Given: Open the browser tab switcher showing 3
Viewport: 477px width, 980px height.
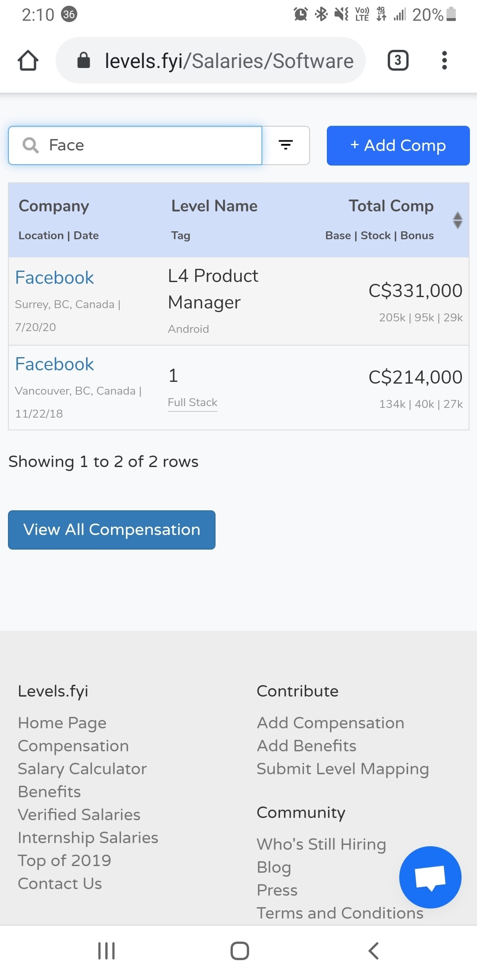Looking at the screenshot, I should [x=398, y=60].
